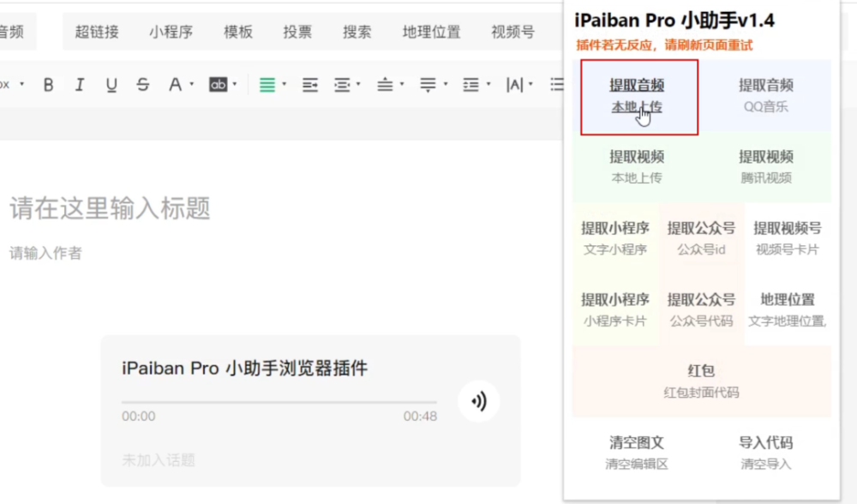Click the list icon at toolbar edge

pos(556,85)
